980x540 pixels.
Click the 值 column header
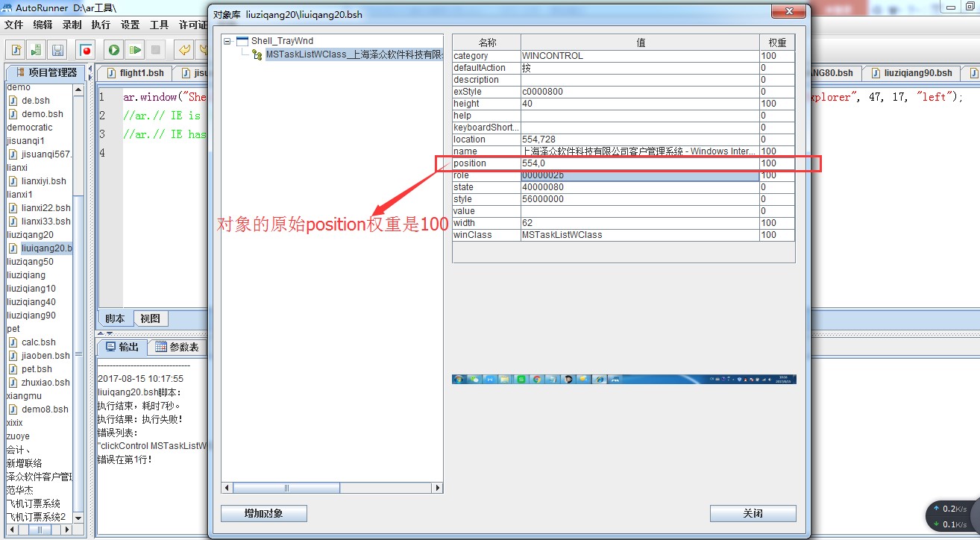[640, 43]
